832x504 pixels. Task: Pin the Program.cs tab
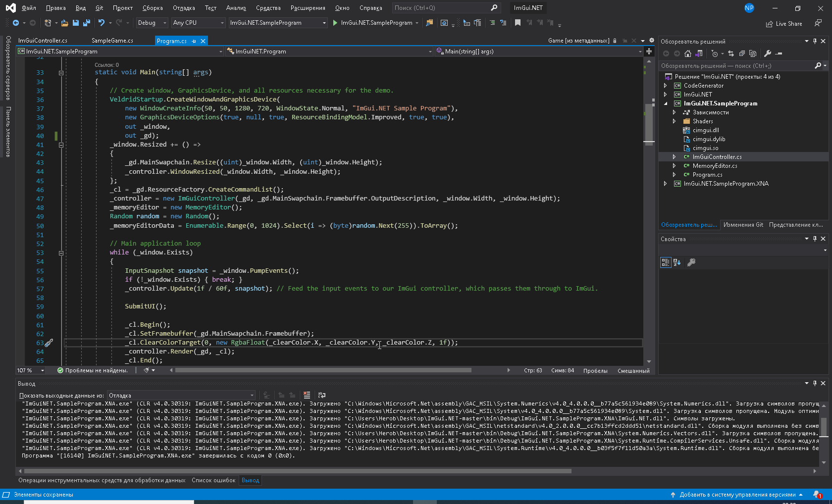pos(194,41)
